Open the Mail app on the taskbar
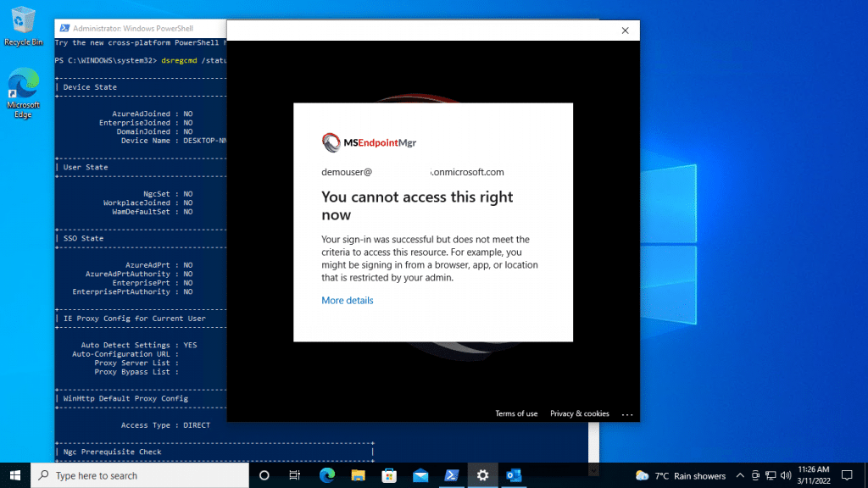This screenshot has width=868, height=488. pos(420,475)
